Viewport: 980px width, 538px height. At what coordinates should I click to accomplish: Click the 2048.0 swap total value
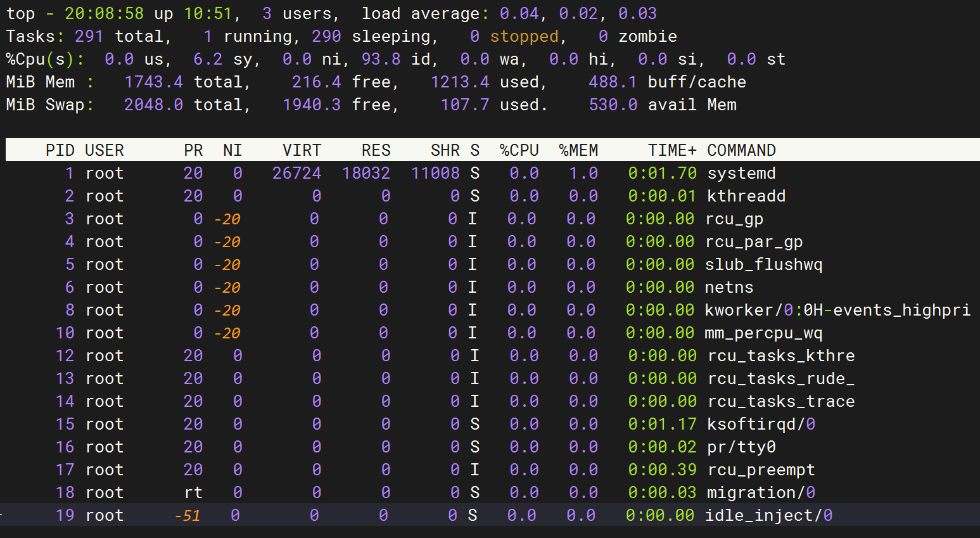[153, 105]
